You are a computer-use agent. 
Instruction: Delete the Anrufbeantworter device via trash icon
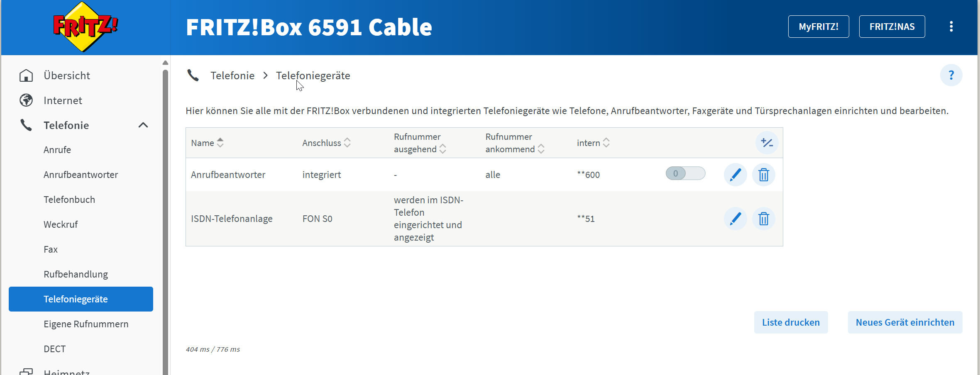(x=763, y=175)
